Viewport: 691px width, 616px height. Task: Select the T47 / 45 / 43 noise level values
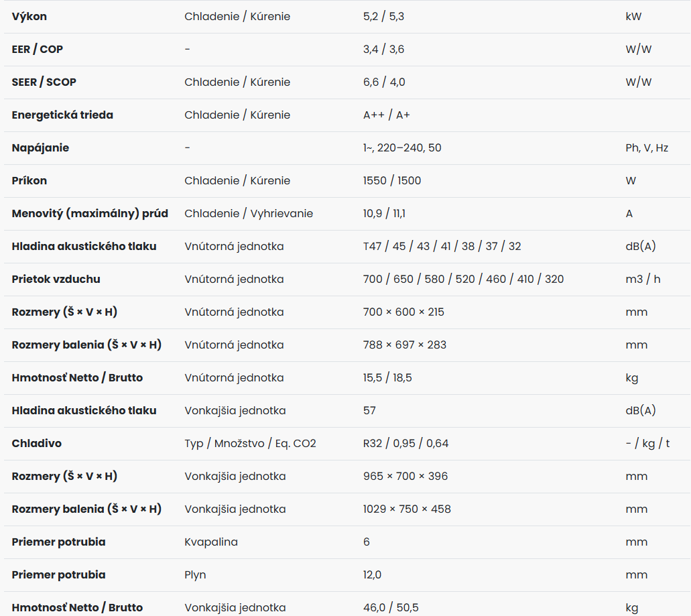[x=442, y=246]
